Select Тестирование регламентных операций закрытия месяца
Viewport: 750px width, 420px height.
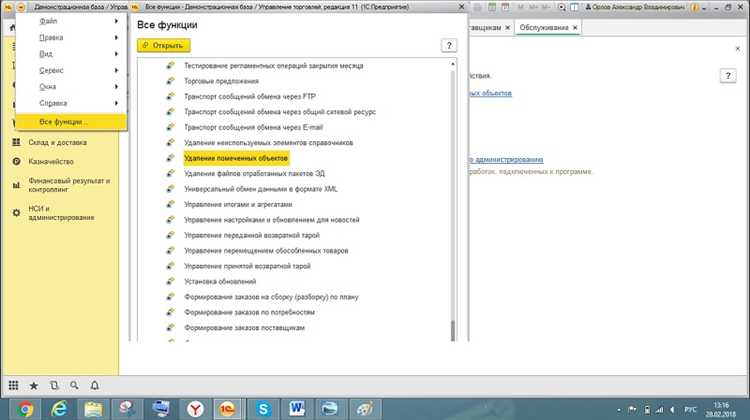tap(274, 66)
